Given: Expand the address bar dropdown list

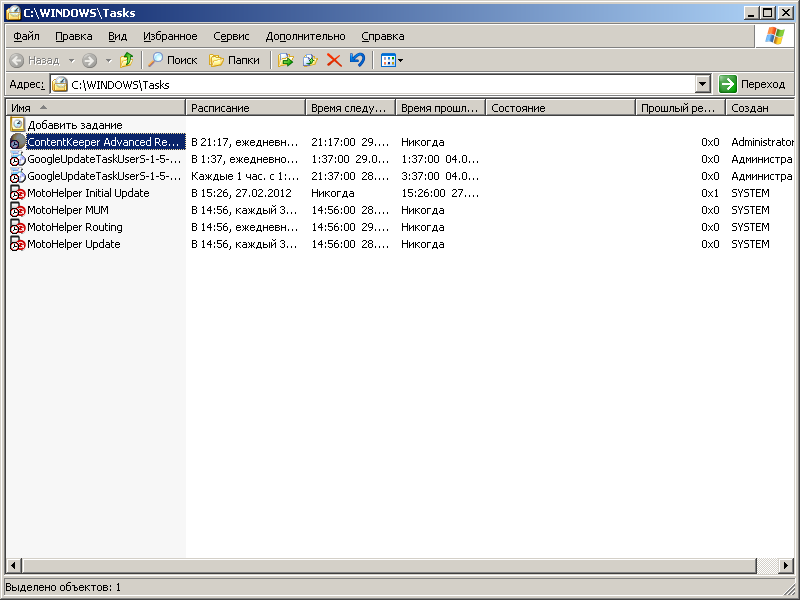Looking at the screenshot, I should point(702,85).
